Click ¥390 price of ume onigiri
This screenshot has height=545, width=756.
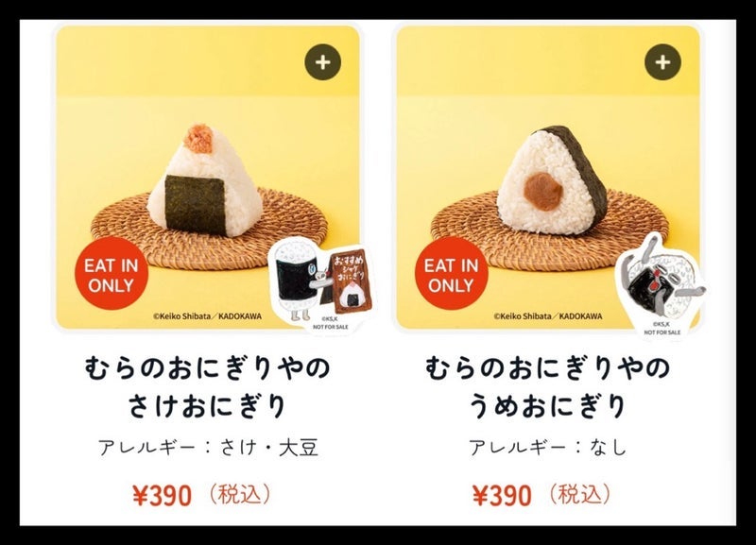(x=502, y=495)
